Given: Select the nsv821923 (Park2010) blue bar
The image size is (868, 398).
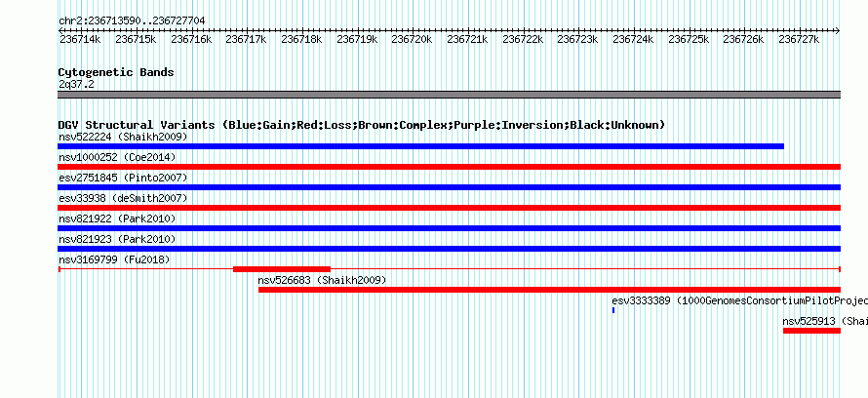Looking at the screenshot, I should point(449,249).
